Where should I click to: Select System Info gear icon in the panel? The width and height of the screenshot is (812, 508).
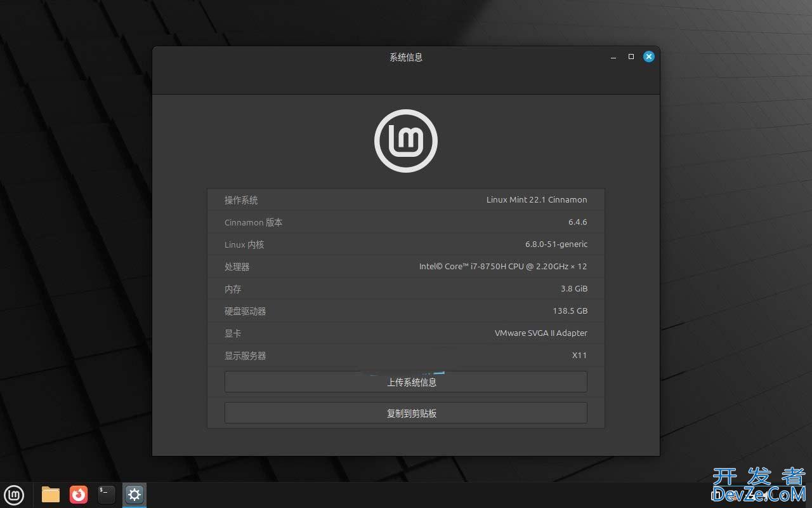click(x=134, y=494)
